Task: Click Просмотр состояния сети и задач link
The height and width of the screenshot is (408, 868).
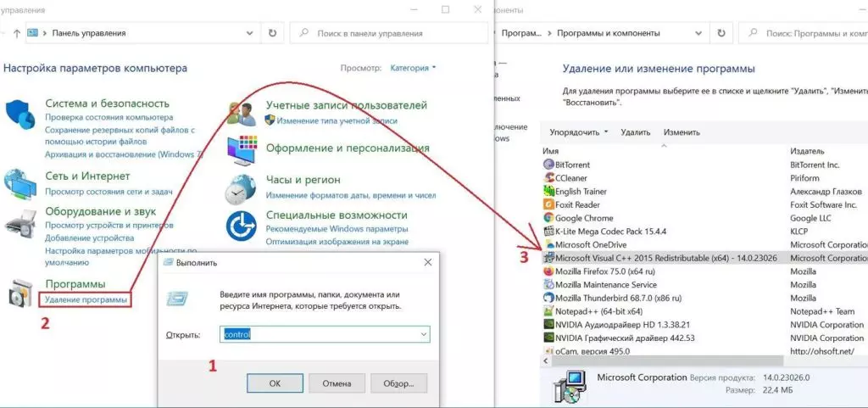Action: [x=108, y=192]
